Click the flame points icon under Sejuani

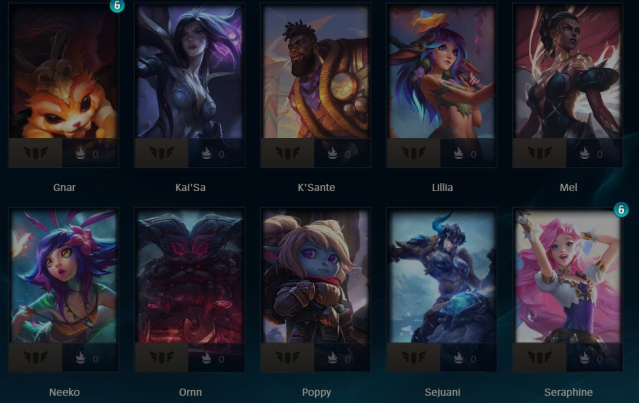458,357
